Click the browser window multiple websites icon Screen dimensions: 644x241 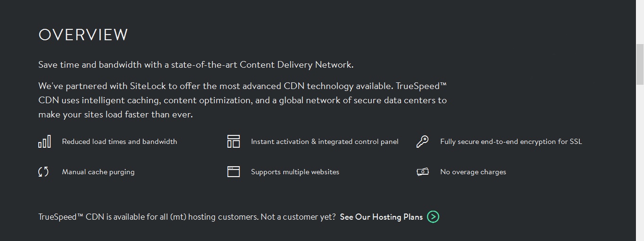coord(234,172)
